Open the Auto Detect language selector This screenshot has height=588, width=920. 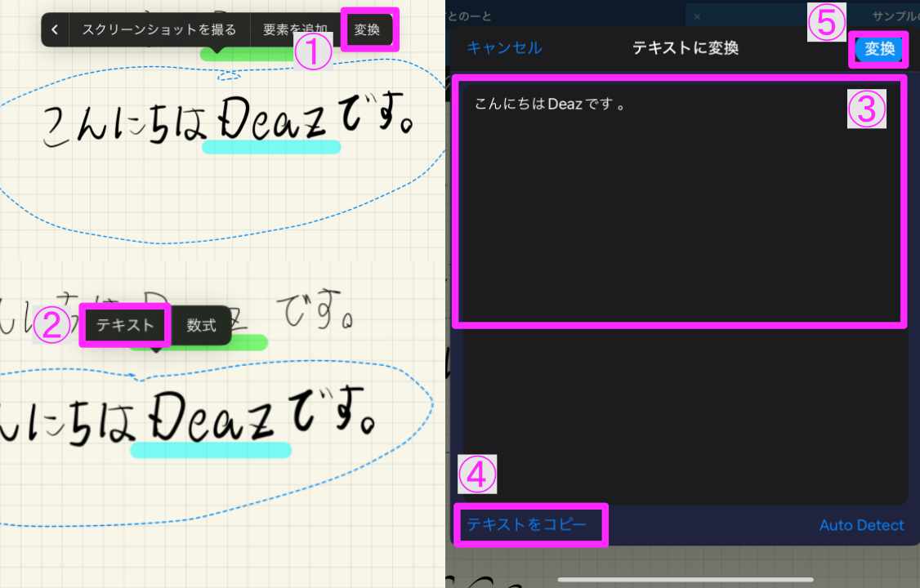pos(862,525)
